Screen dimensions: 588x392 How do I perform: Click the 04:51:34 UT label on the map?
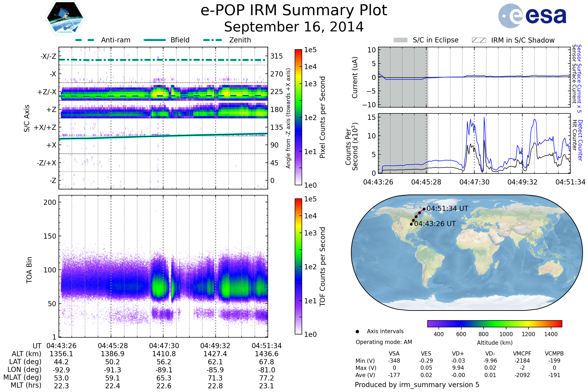click(447, 208)
